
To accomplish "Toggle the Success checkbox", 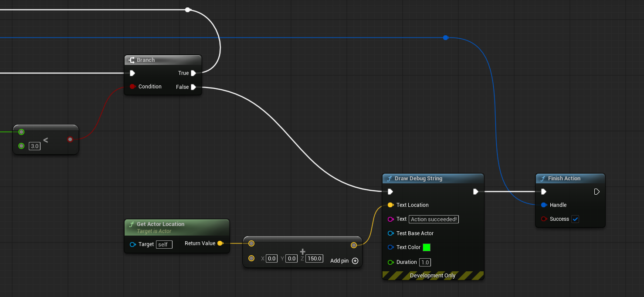I will click(x=575, y=219).
